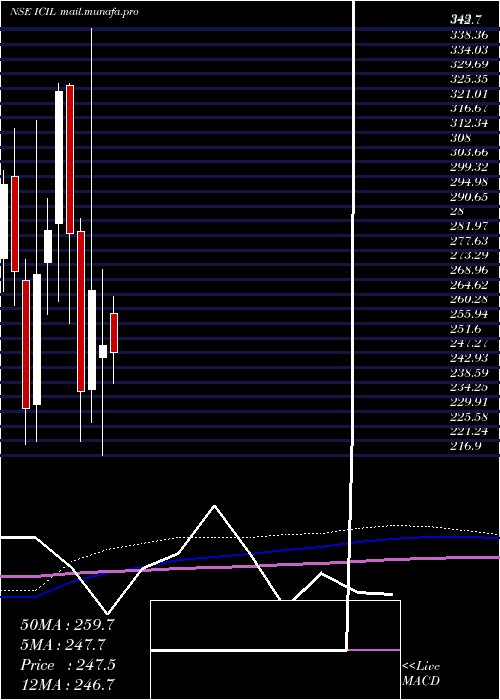Image resolution: width=500 pixels, height=700 pixels.
Task: Click the 264.62 price axis label
Action: point(469,285)
